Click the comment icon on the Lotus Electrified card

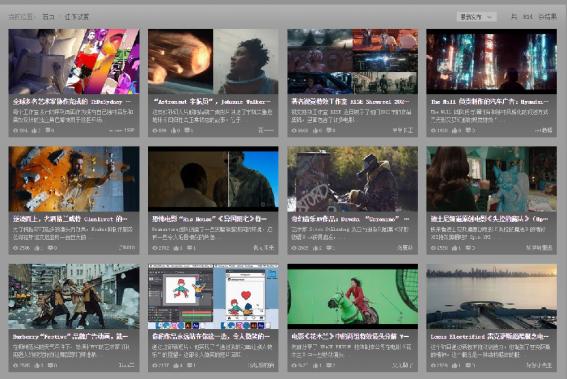pyautogui.click(x=468, y=365)
